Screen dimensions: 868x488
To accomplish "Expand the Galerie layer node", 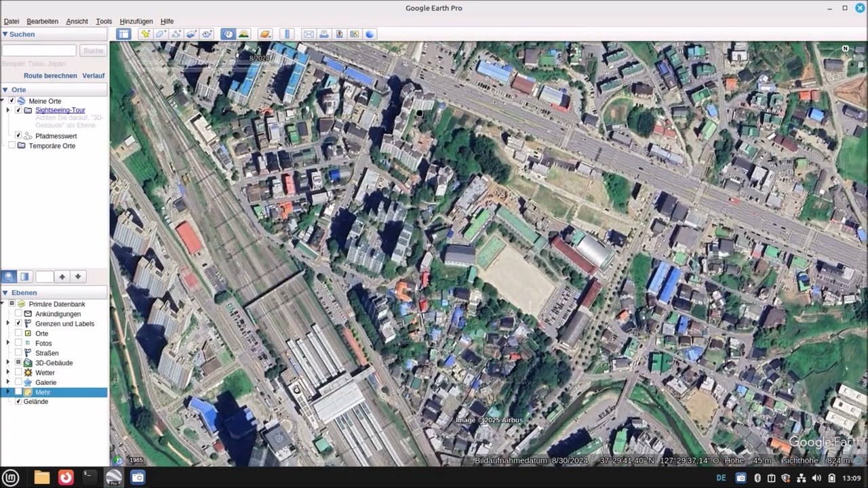I will click(8, 382).
